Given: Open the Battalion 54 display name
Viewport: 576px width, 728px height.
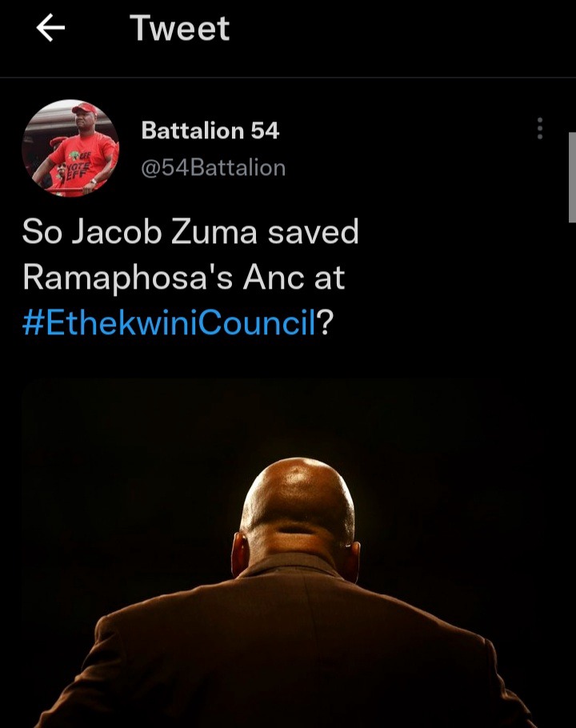Looking at the screenshot, I should pyautogui.click(x=210, y=130).
